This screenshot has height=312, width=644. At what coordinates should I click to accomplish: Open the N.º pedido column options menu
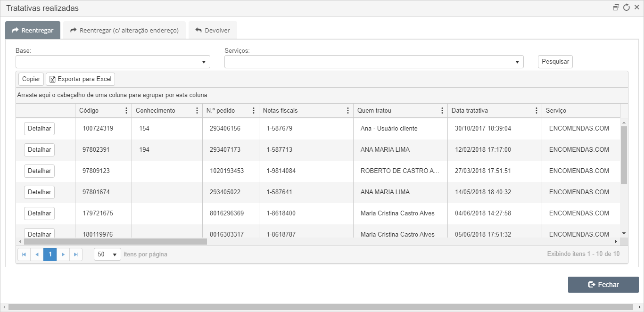(253, 111)
